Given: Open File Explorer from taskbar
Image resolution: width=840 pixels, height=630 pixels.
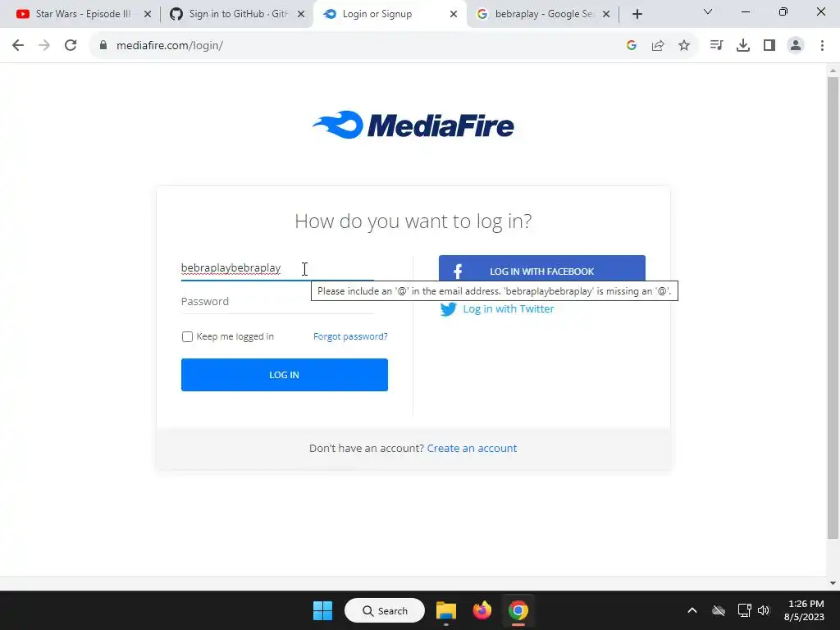Looking at the screenshot, I should tap(445, 610).
